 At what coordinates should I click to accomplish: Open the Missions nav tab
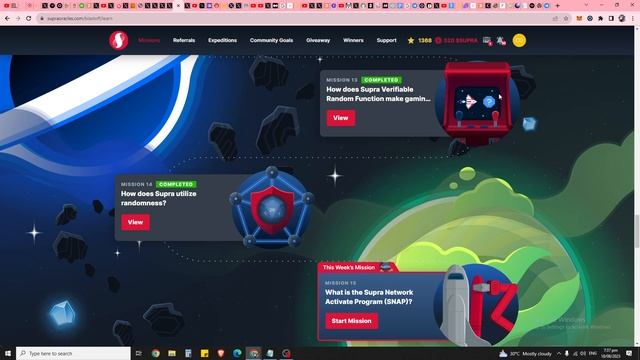click(x=149, y=40)
